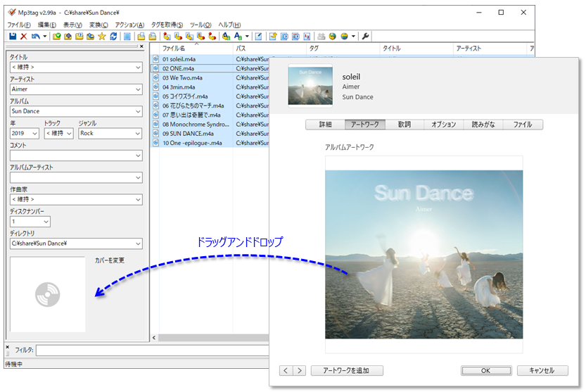Image resolution: width=586 pixels, height=392 pixels.
Task: Click the Autonumbering wizard icon
Action: click(307, 37)
